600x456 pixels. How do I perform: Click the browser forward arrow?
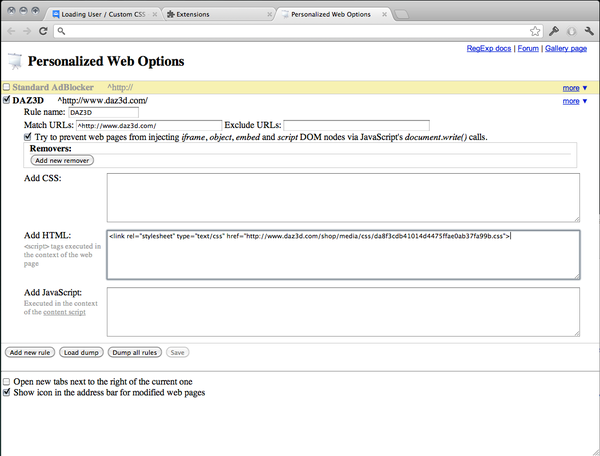[27, 31]
